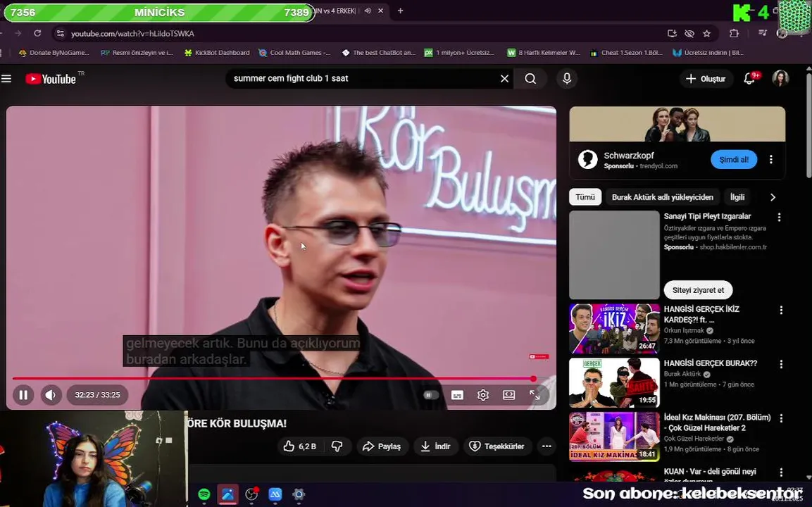Open YouTube notifications bell
812x507 pixels.
(749, 79)
